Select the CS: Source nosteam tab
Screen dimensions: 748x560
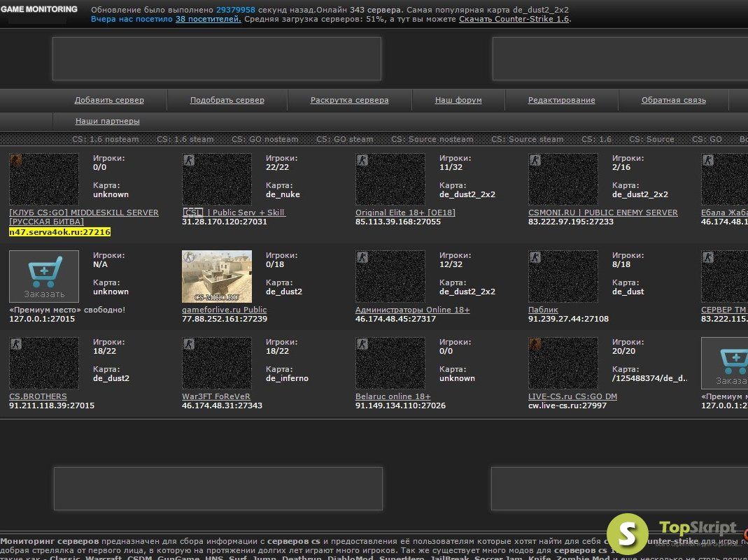(432, 139)
